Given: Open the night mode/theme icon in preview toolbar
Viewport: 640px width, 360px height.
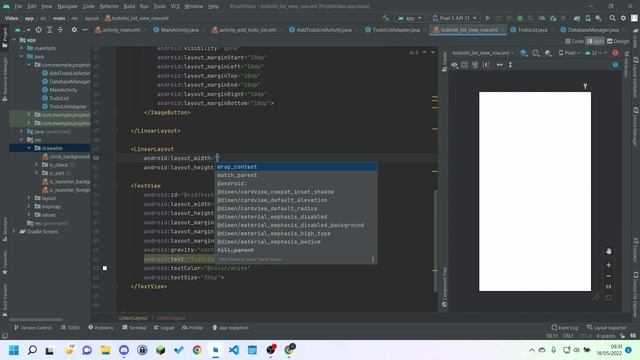Looking at the screenshot, I should click(548, 53).
